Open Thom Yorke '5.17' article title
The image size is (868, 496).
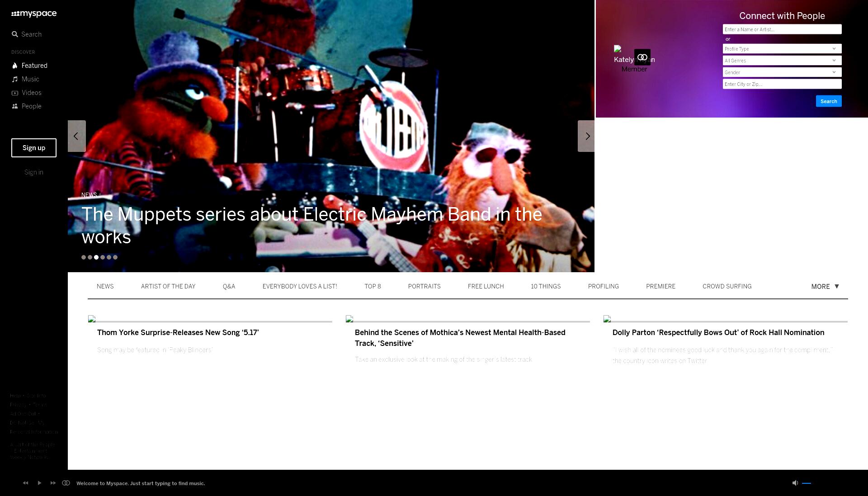(178, 332)
